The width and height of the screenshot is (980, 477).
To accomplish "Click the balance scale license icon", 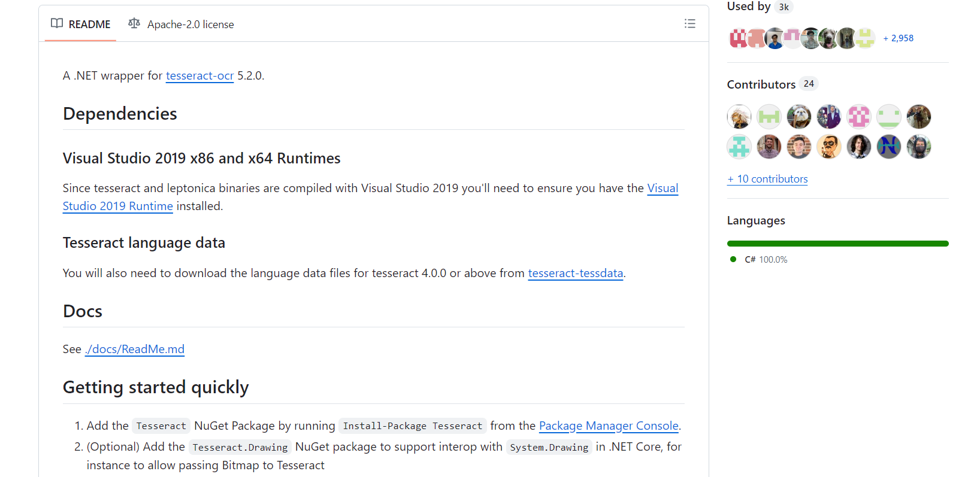I will [x=134, y=24].
